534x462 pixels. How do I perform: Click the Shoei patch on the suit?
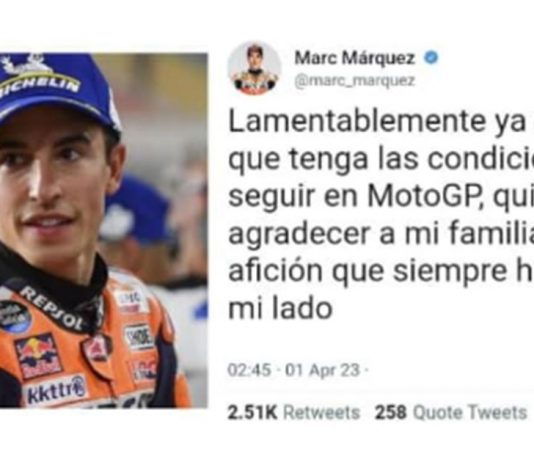tap(138, 337)
